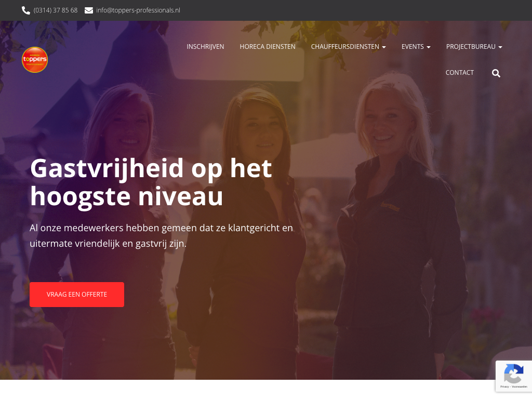Image resolution: width=532 pixels, height=399 pixels.
Task: Select the Chauffeursdiensten menu label
Action: (x=345, y=46)
